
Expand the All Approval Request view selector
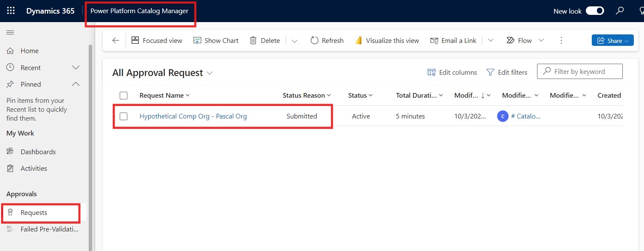(209, 73)
